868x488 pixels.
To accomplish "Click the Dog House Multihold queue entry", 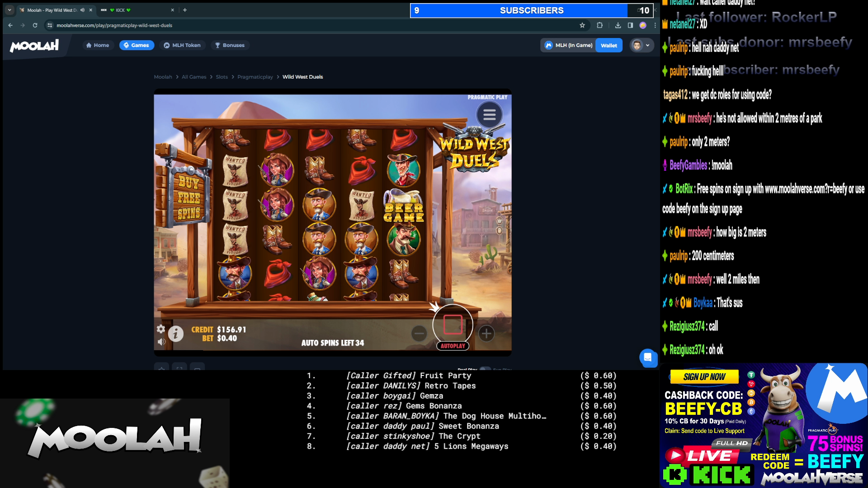I will point(462,416).
